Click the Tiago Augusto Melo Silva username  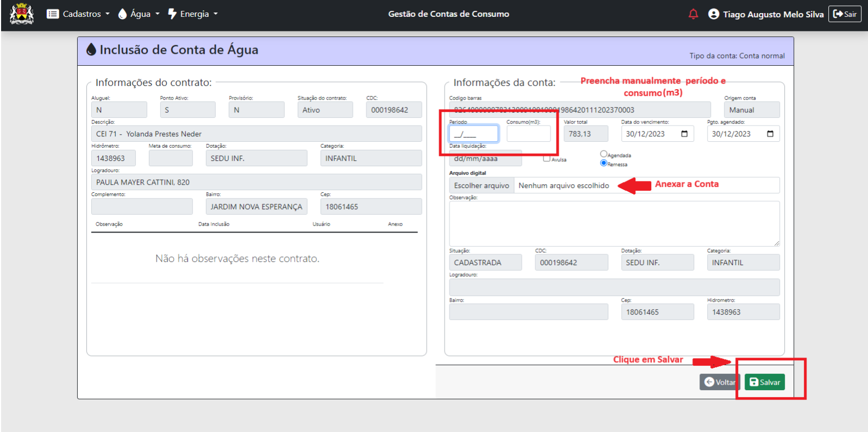tap(773, 14)
